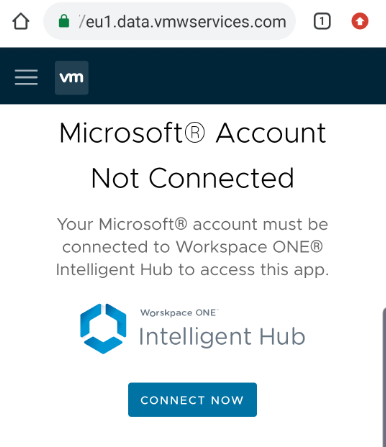Go to browser home page icon
The height and width of the screenshot is (447, 386).
21,22
